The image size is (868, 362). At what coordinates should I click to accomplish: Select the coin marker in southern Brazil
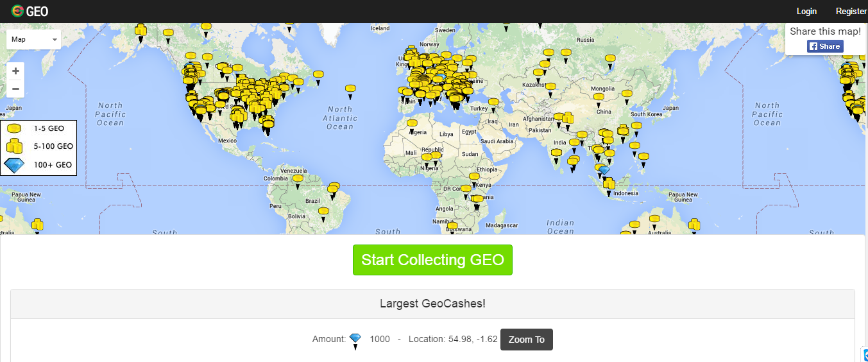[323, 214]
